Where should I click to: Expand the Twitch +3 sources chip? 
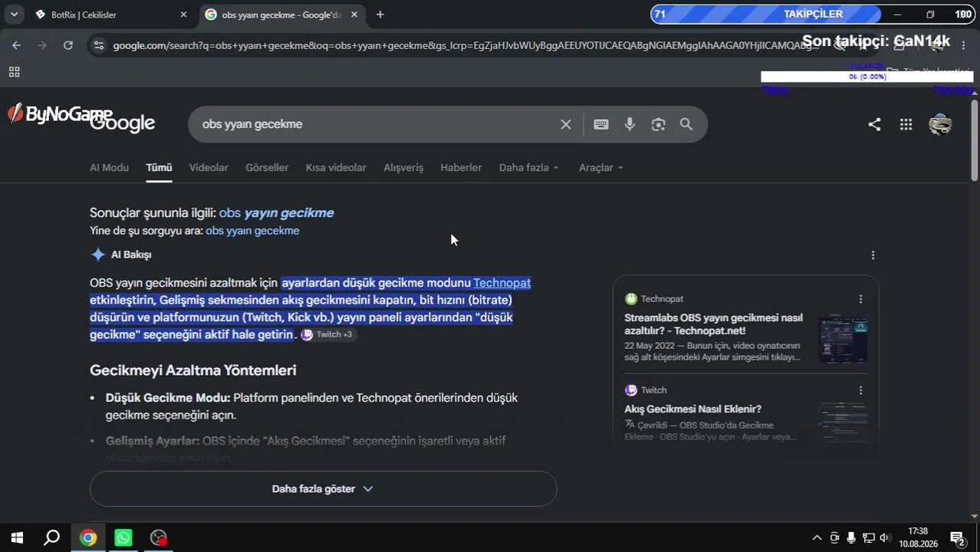(x=328, y=334)
